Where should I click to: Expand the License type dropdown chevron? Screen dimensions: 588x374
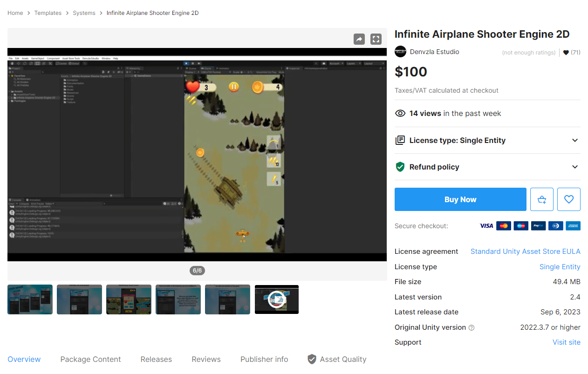pyautogui.click(x=575, y=140)
